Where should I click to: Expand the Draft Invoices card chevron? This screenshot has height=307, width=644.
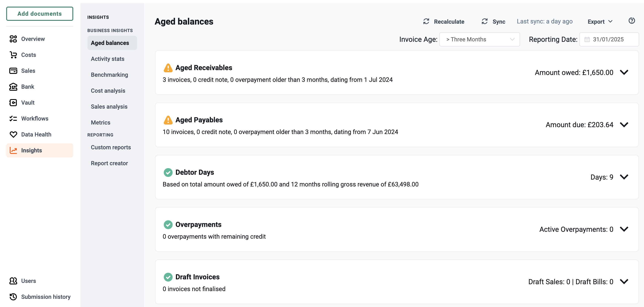[624, 282]
